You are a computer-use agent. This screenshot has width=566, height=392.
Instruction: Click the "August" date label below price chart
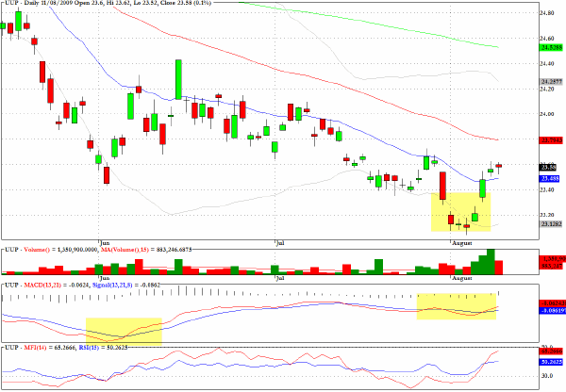pyautogui.click(x=462, y=243)
